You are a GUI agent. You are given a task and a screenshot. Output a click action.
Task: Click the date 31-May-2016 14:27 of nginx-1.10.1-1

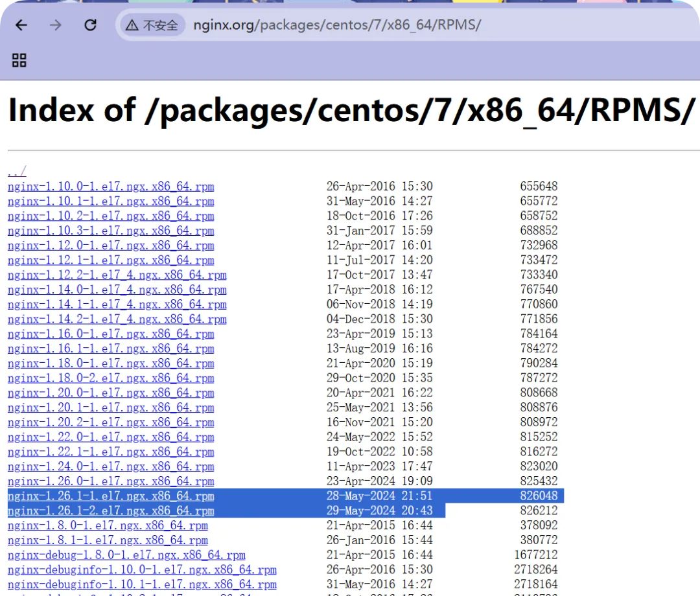click(x=379, y=201)
